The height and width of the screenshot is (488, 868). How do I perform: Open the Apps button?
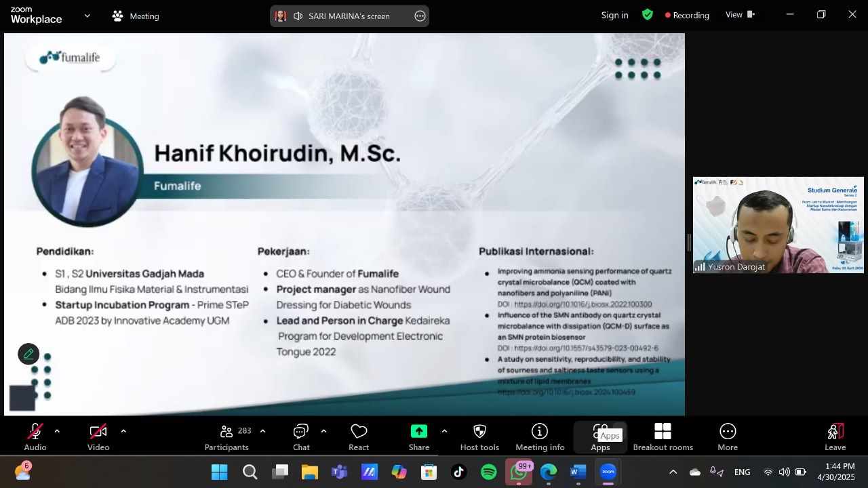[600, 437]
